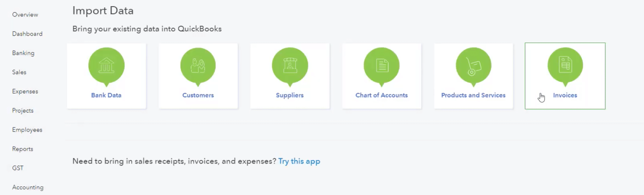644x195 pixels.
Task: Go to Overview in the sidebar
Action: click(25, 15)
